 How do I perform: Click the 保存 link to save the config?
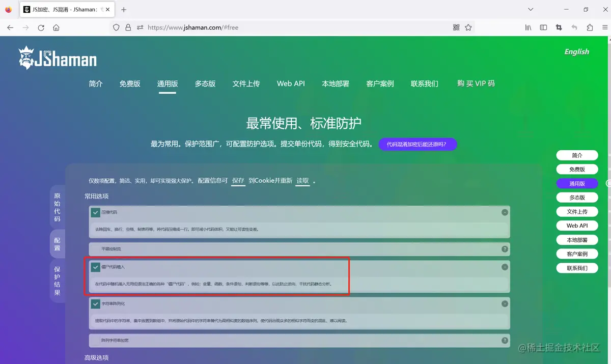(x=238, y=181)
